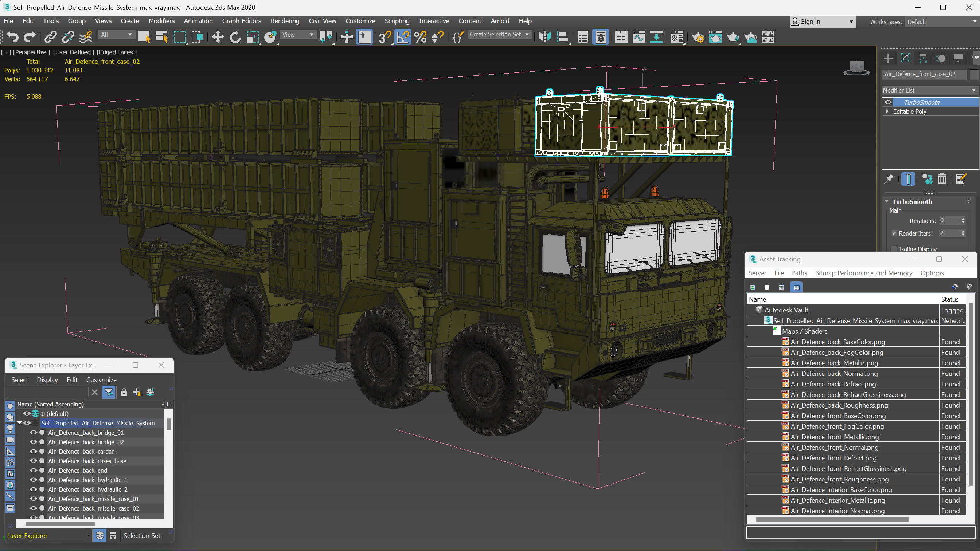Click Configure Modifier Sets icon
Image resolution: width=980 pixels, height=551 pixels.
961,179
